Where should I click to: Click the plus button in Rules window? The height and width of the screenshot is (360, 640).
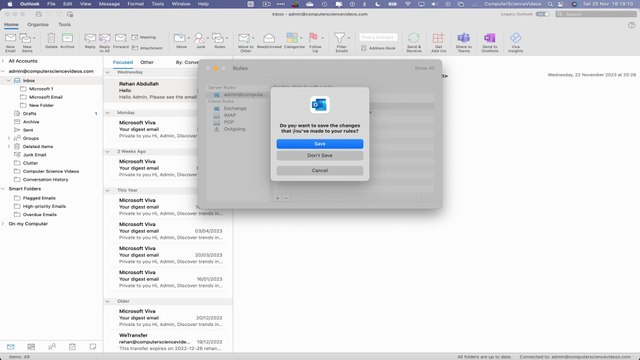tap(278, 198)
